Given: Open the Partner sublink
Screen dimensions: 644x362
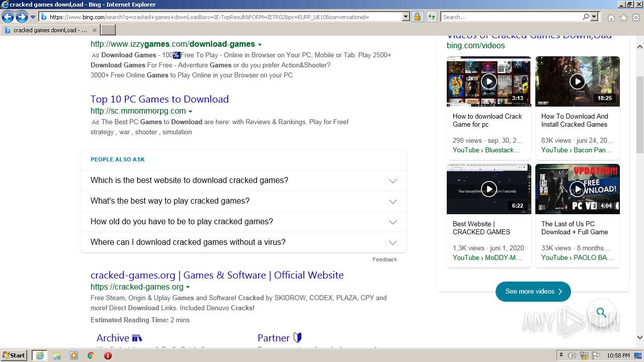Looking at the screenshot, I should 279,338.
